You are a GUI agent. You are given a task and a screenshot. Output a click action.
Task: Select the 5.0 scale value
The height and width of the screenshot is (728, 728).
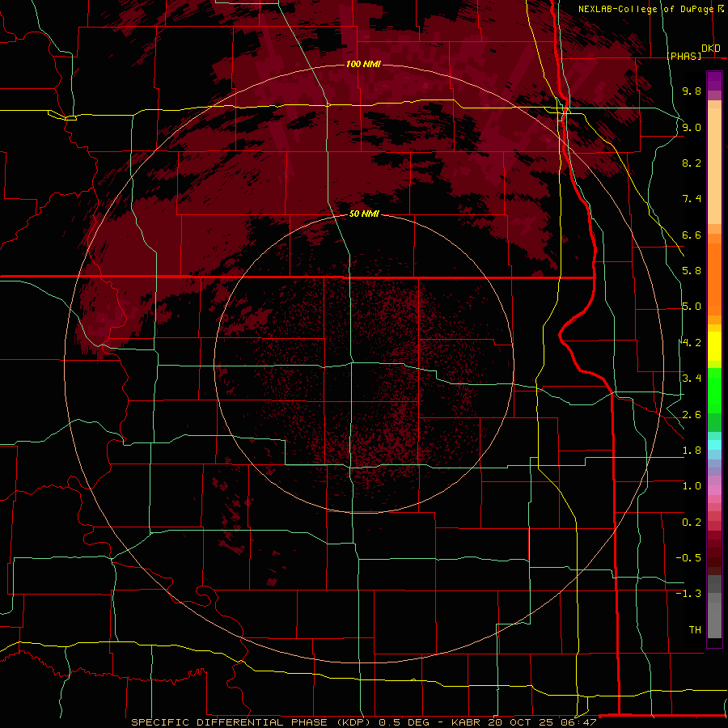pyautogui.click(x=692, y=307)
